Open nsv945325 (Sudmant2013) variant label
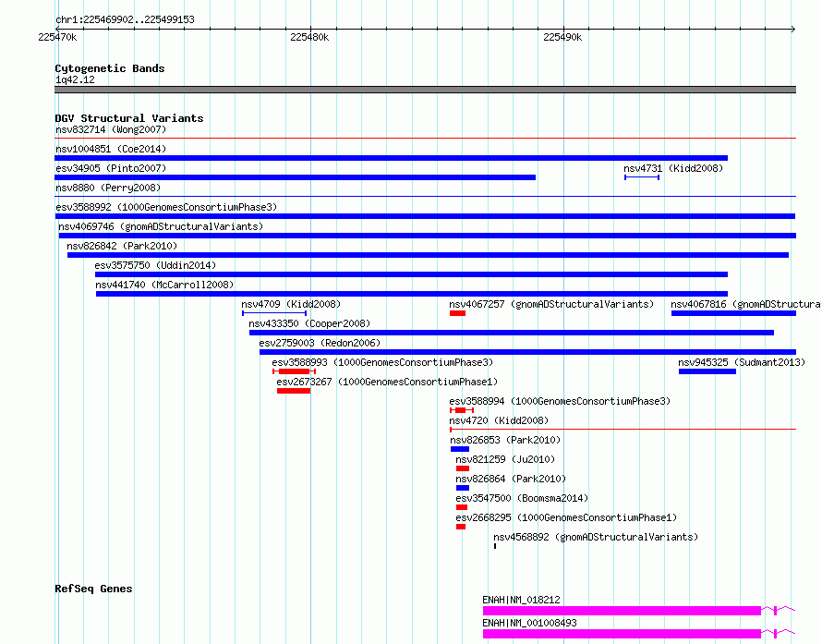The image size is (822, 644). pyautogui.click(x=742, y=362)
